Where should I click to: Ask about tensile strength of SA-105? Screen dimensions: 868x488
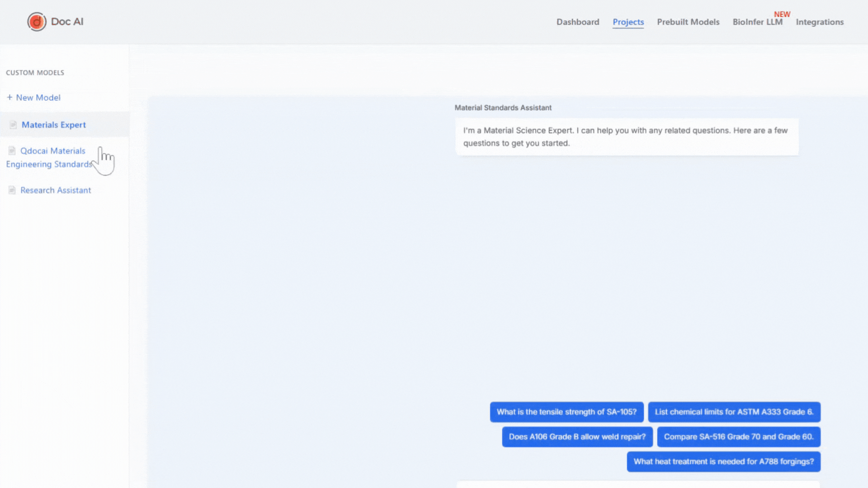click(566, 412)
